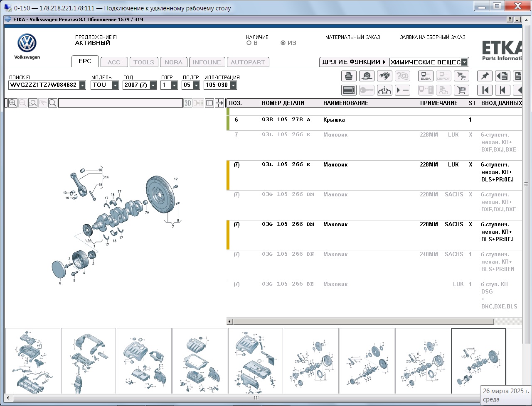
Task: Click the pushpin icon
Action: (485, 76)
